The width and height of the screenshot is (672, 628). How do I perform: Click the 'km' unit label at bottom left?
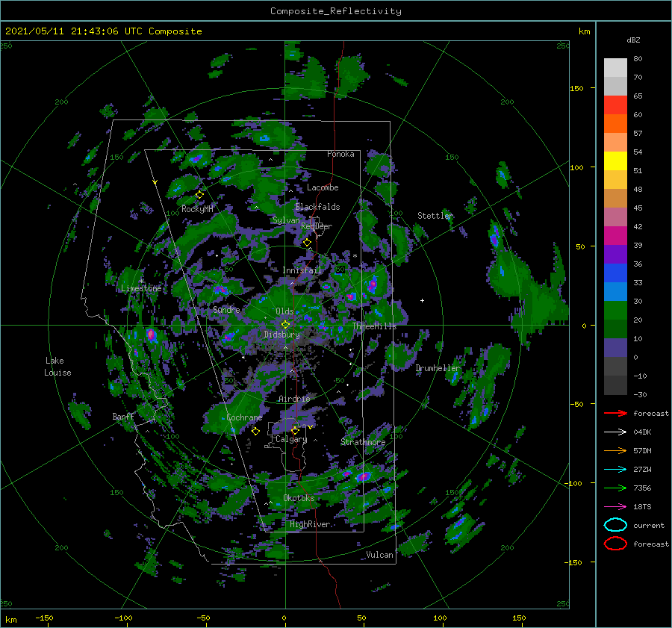point(10,620)
